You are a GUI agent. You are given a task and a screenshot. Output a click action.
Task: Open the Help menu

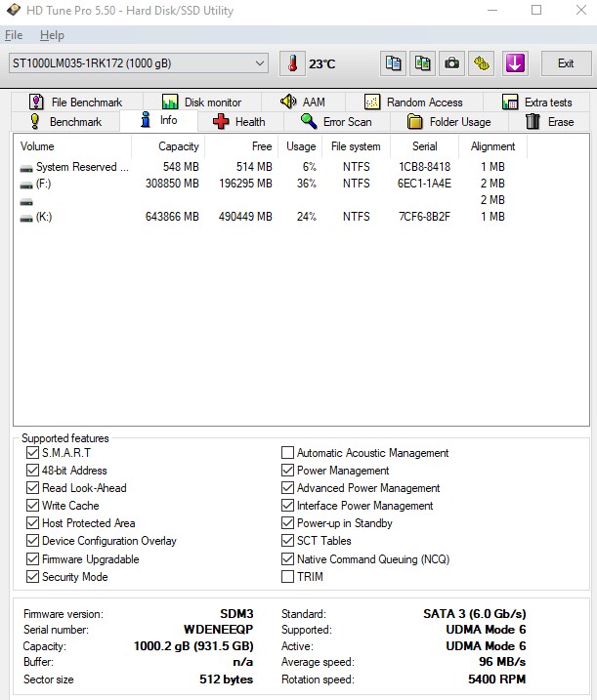click(x=52, y=35)
